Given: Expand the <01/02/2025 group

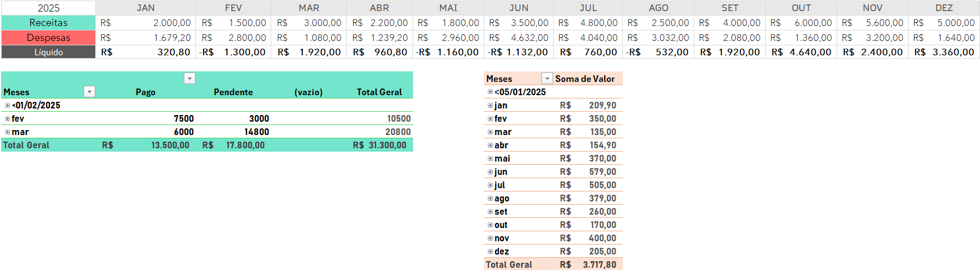Looking at the screenshot, I should [x=7, y=106].
